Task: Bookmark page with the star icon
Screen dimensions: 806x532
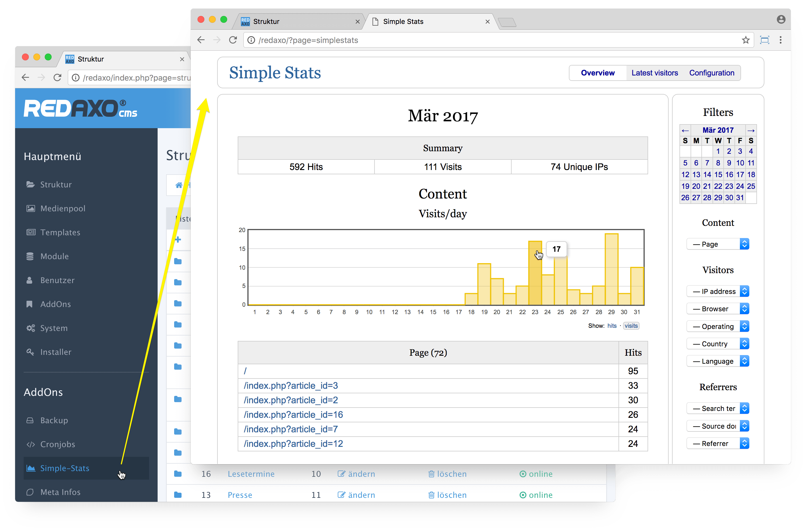Action: coord(745,40)
